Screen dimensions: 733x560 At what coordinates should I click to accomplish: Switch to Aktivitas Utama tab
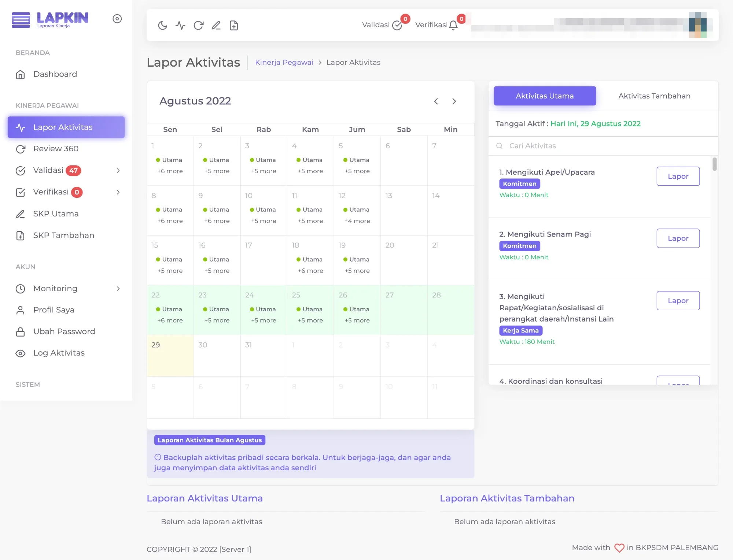pyautogui.click(x=545, y=96)
